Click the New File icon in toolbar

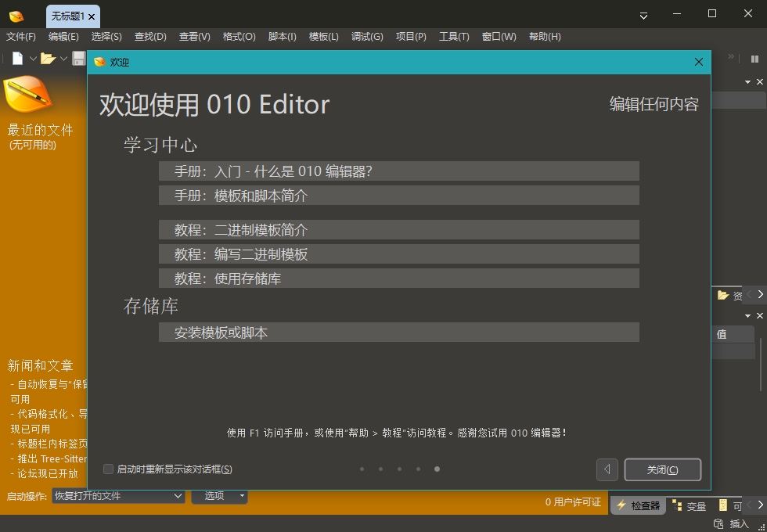tap(17, 59)
